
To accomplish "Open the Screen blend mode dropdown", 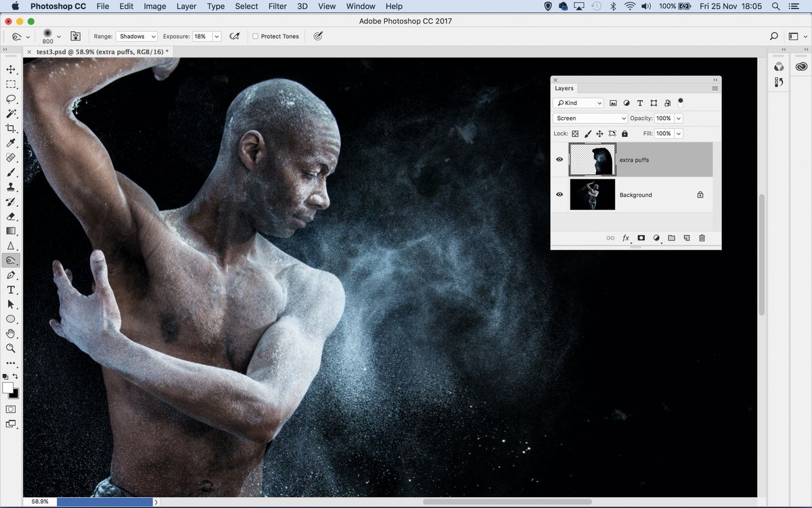I will click(589, 118).
